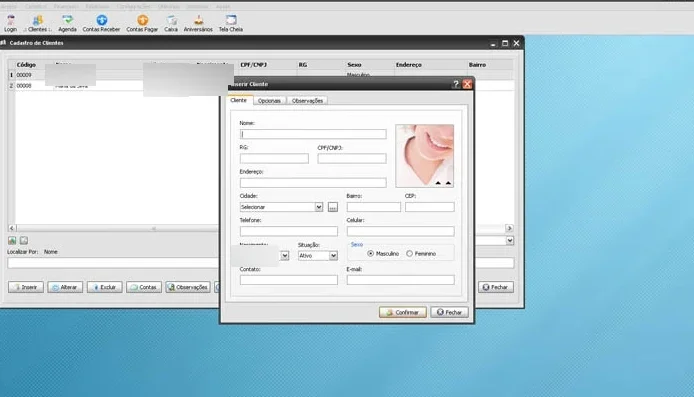Open the dropdown right of the client grid
The image size is (694, 397).
pyautogui.click(x=510, y=240)
